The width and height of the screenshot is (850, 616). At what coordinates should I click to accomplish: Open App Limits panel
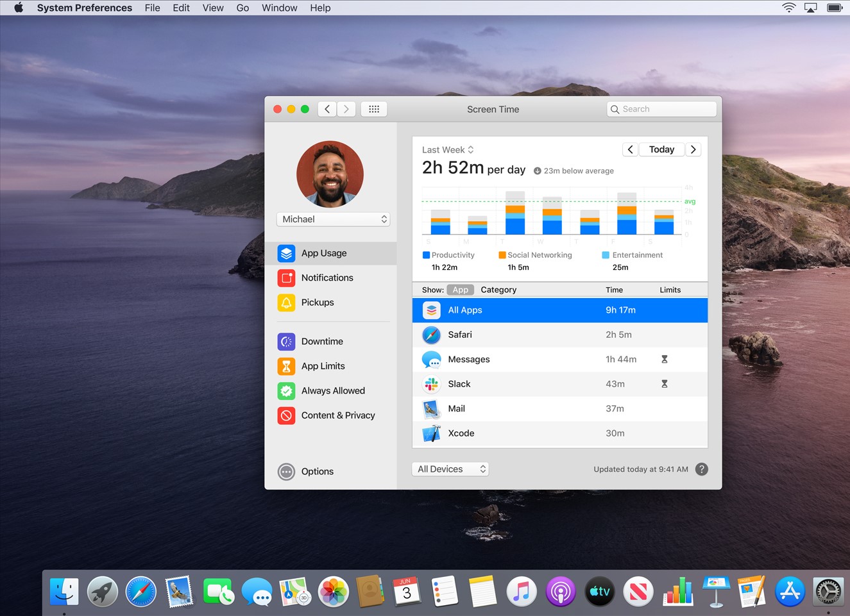pos(323,366)
